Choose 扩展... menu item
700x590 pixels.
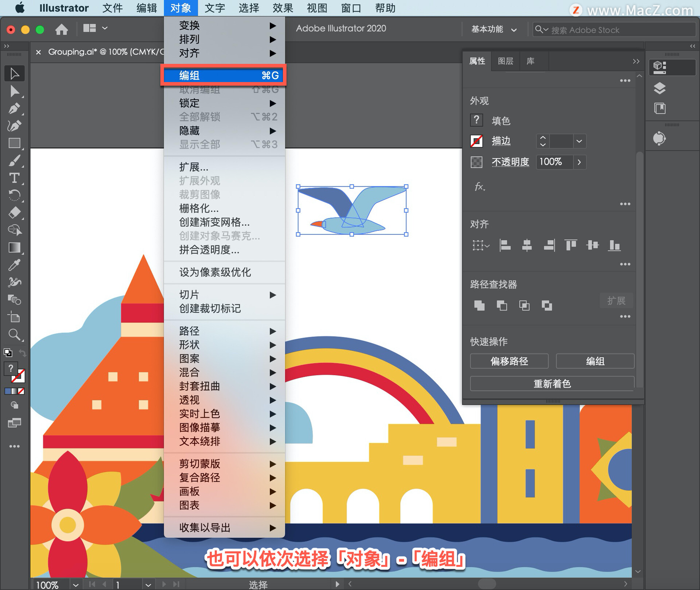click(224, 167)
